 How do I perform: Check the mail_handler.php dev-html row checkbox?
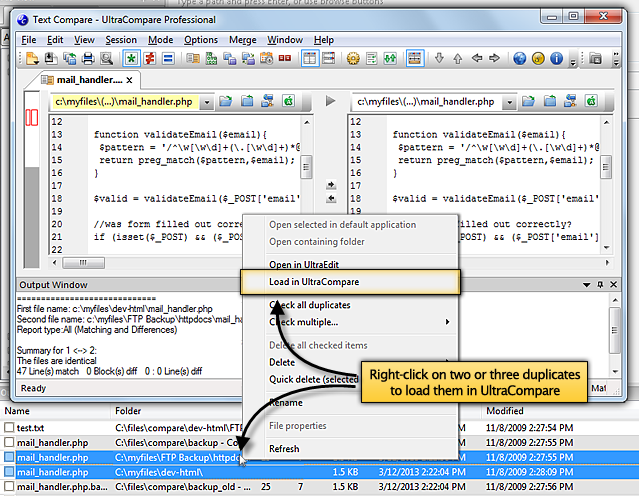[x=9, y=472]
